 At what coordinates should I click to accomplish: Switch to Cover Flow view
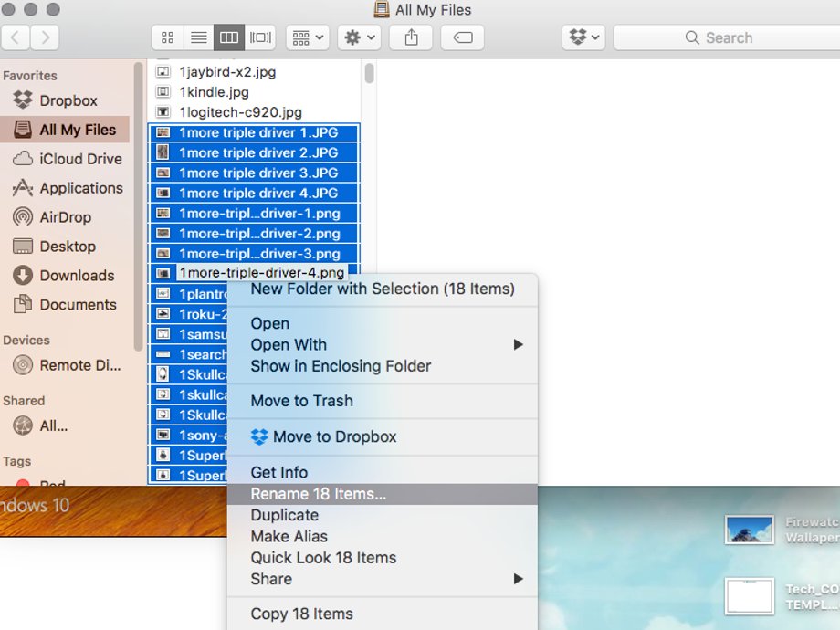[x=260, y=37]
